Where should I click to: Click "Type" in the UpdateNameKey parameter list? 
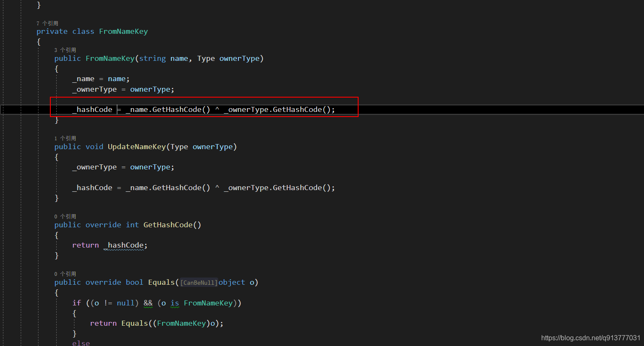[x=179, y=147]
